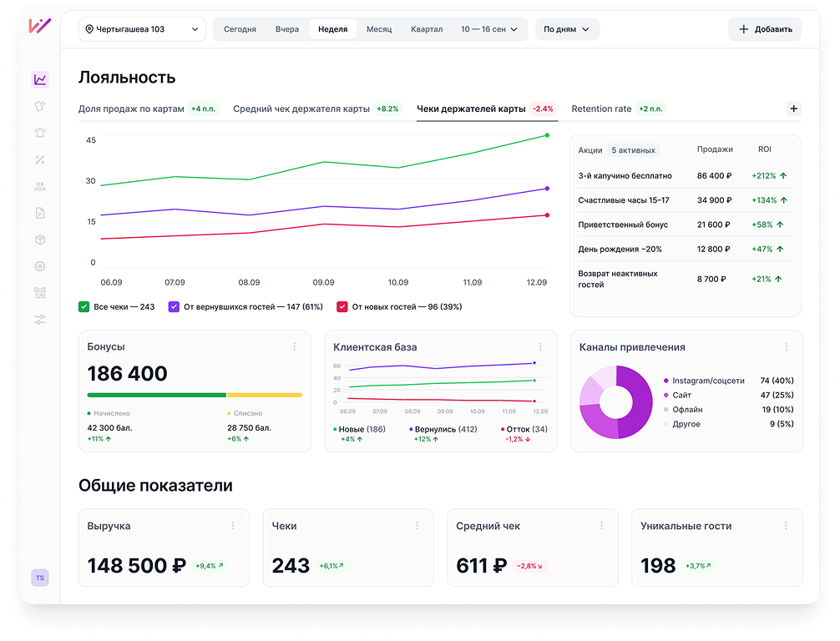Image resolution: width=840 pixels, height=641 pixels.
Task: Open the Средний чек card three-dot menu
Action: (x=601, y=526)
